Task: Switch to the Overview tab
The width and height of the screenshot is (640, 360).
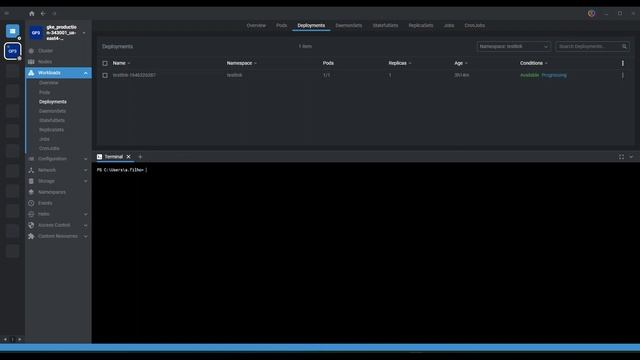Action: 256,25
